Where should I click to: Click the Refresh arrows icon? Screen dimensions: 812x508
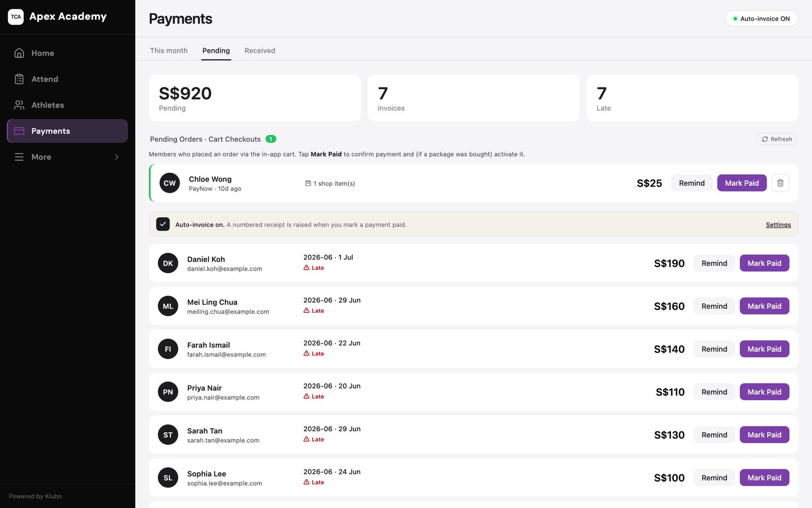pos(765,139)
